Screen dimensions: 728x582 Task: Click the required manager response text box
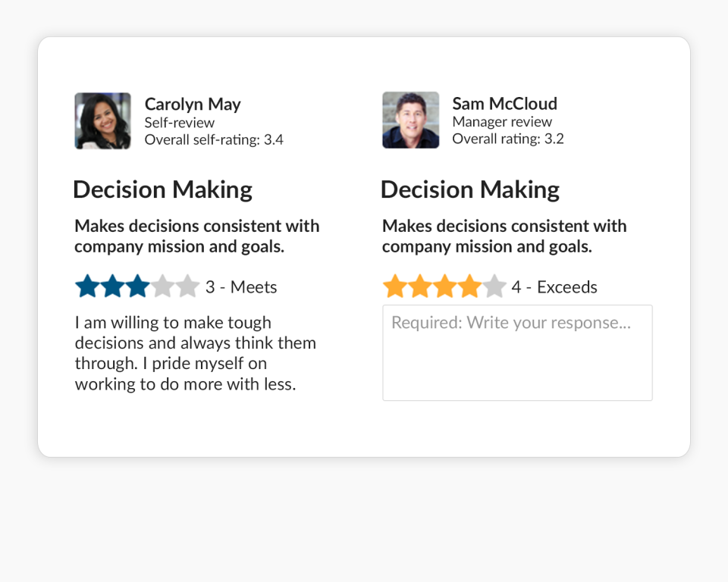[x=517, y=352]
